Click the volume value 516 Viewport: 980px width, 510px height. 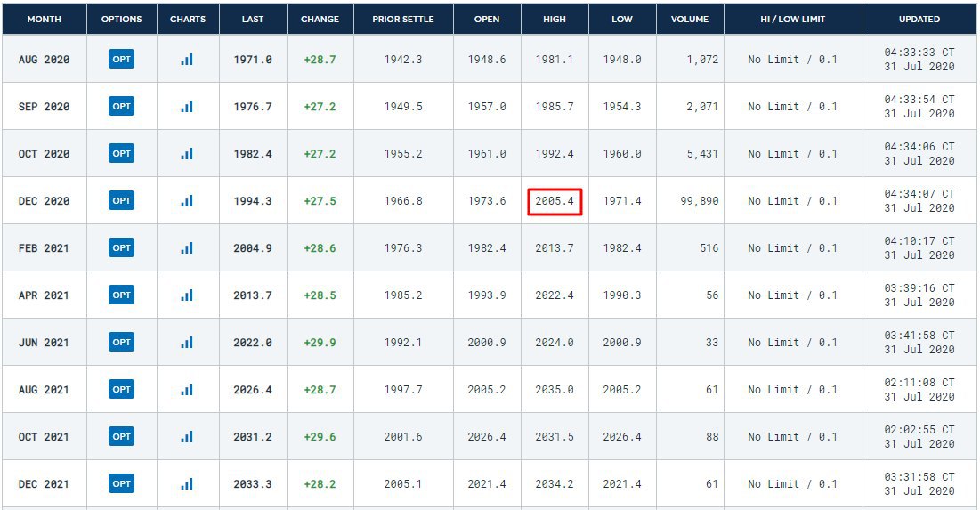[709, 248]
